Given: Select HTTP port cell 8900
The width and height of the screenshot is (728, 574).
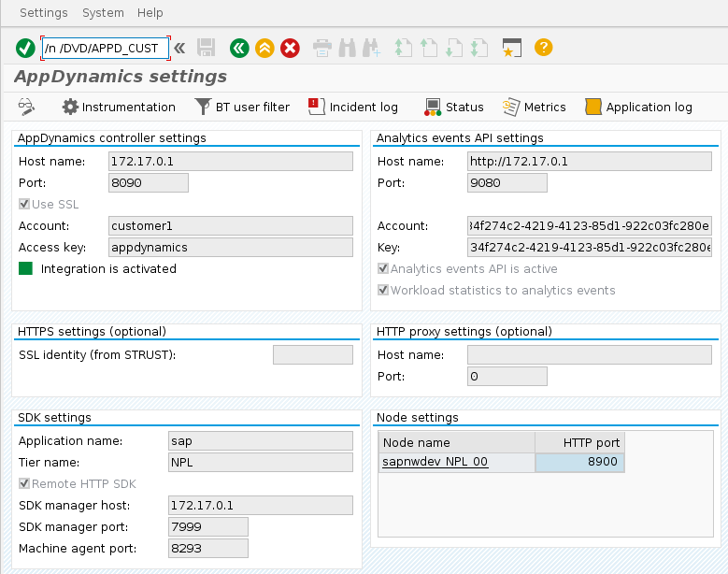Looking at the screenshot, I should (579, 462).
